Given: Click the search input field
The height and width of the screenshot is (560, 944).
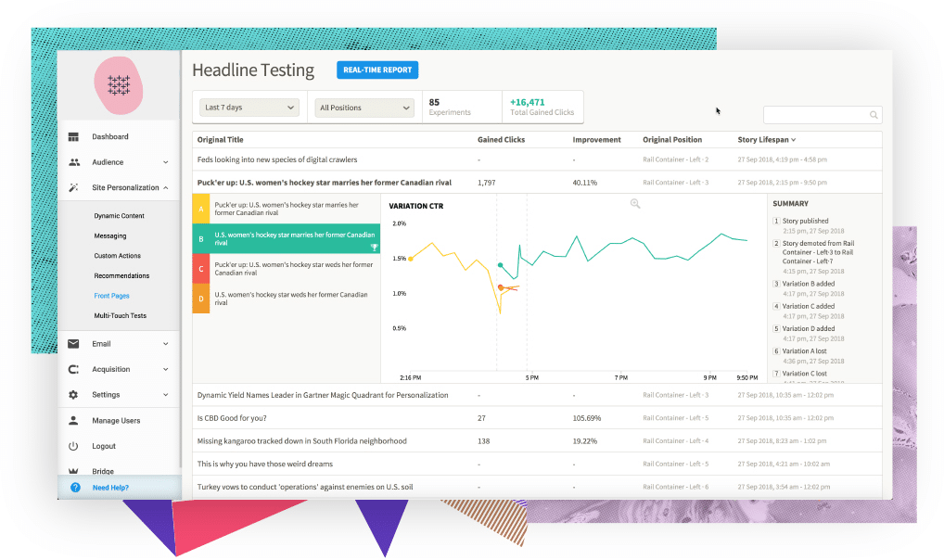Looking at the screenshot, I should click(x=816, y=115).
